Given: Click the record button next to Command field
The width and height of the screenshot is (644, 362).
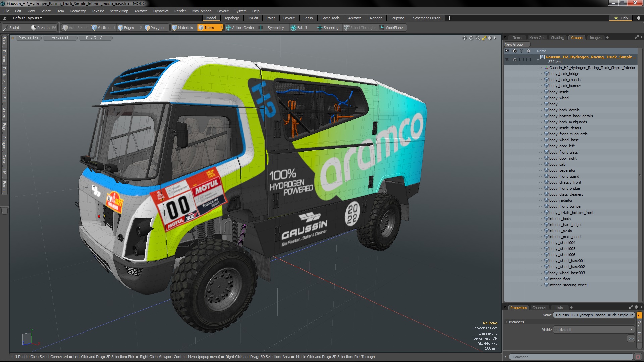Looking at the screenshot, I should (638, 357).
